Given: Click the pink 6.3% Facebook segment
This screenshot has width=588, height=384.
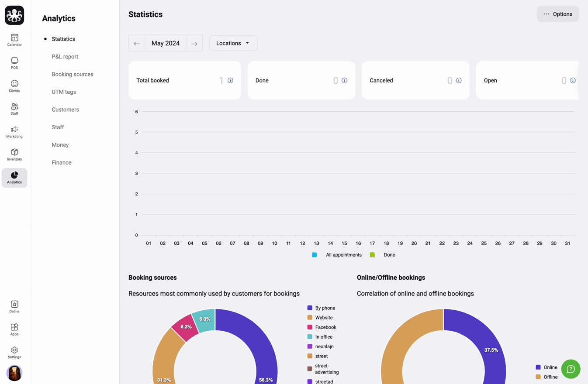Looking at the screenshot, I should point(186,327).
